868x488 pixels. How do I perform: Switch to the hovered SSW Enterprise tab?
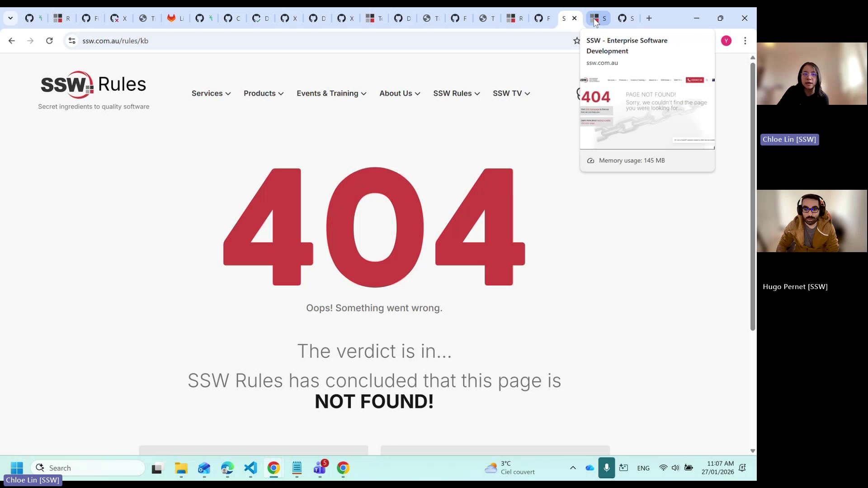click(x=598, y=18)
